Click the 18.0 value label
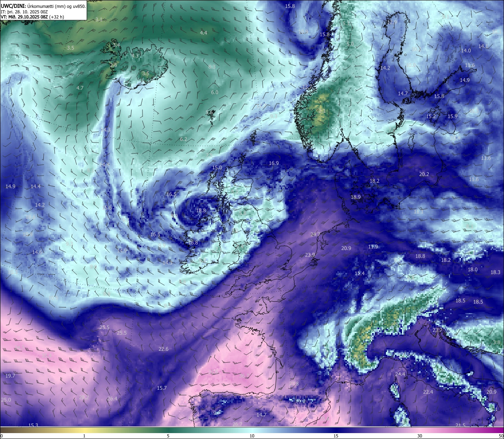504x439 pixels. click(472, 269)
